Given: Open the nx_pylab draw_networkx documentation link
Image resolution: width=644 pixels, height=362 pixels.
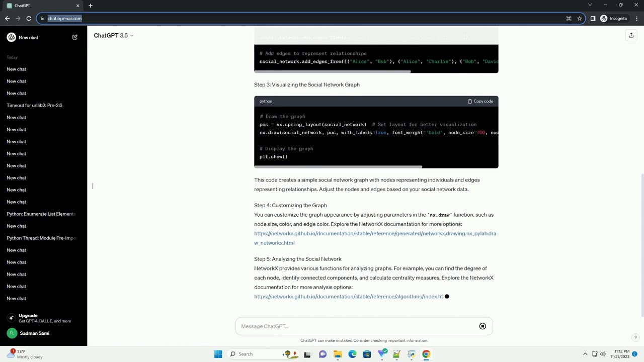Looking at the screenshot, I should 375,238.
